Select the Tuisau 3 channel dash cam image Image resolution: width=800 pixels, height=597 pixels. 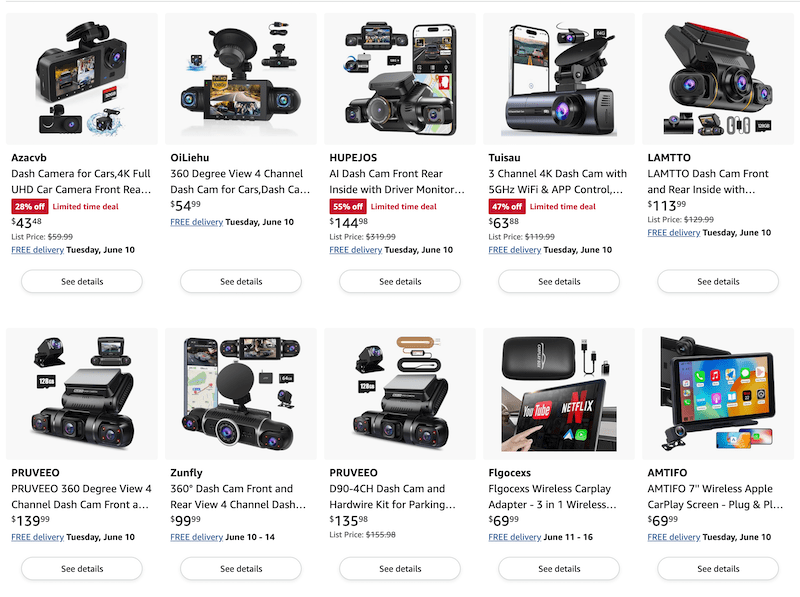(x=559, y=79)
